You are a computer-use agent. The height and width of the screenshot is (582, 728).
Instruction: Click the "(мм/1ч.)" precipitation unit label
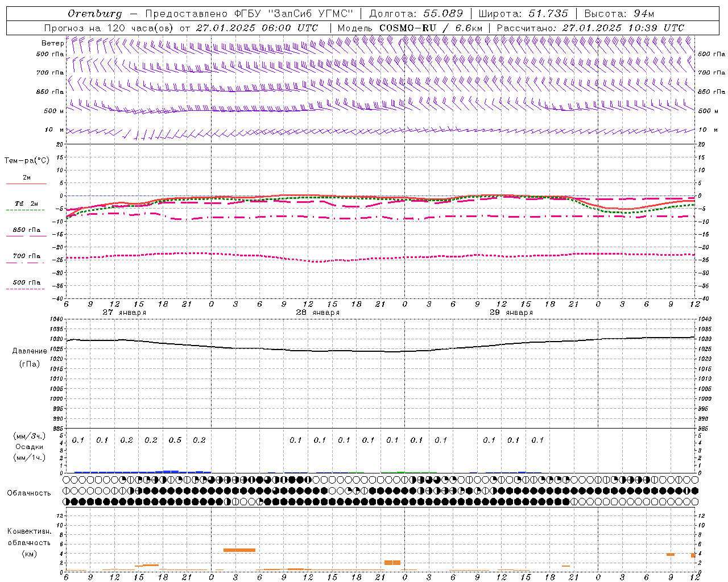coord(30,458)
